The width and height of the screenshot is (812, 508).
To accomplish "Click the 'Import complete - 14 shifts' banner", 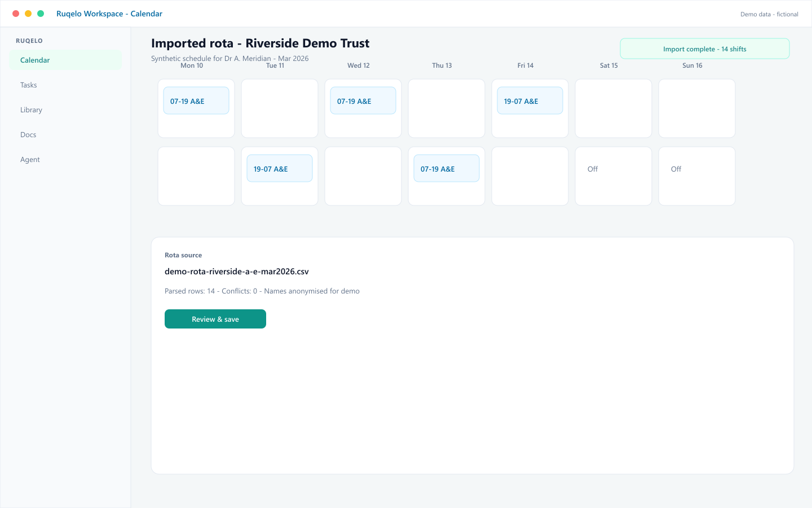I will [x=705, y=49].
